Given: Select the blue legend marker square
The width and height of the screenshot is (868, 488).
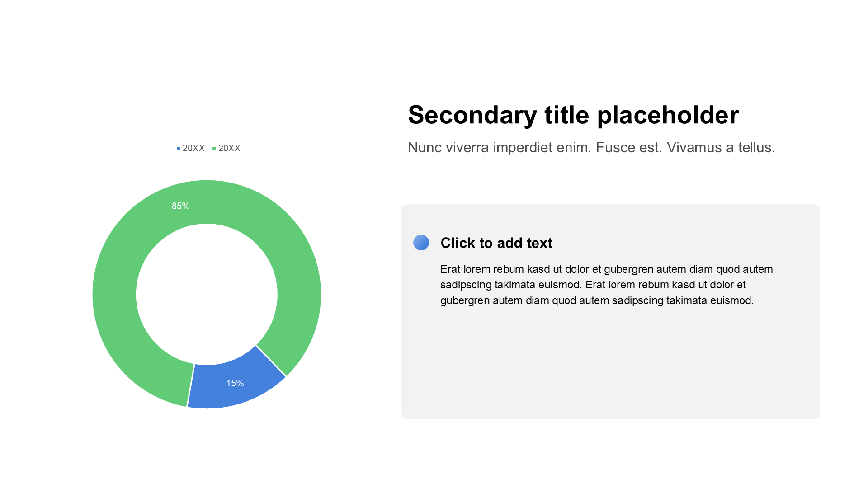Looking at the screenshot, I should click(x=179, y=149).
